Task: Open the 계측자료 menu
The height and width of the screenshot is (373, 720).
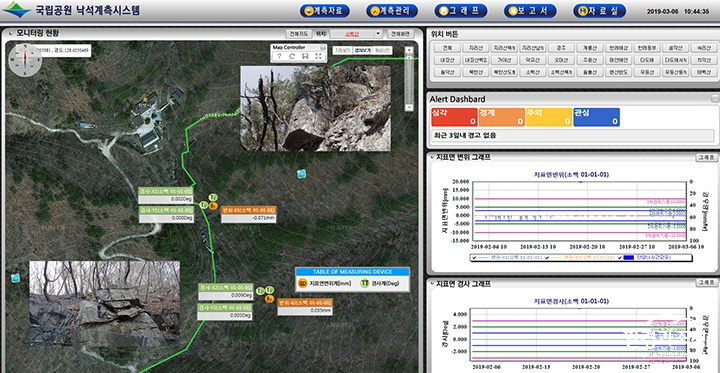Action: pos(325,11)
